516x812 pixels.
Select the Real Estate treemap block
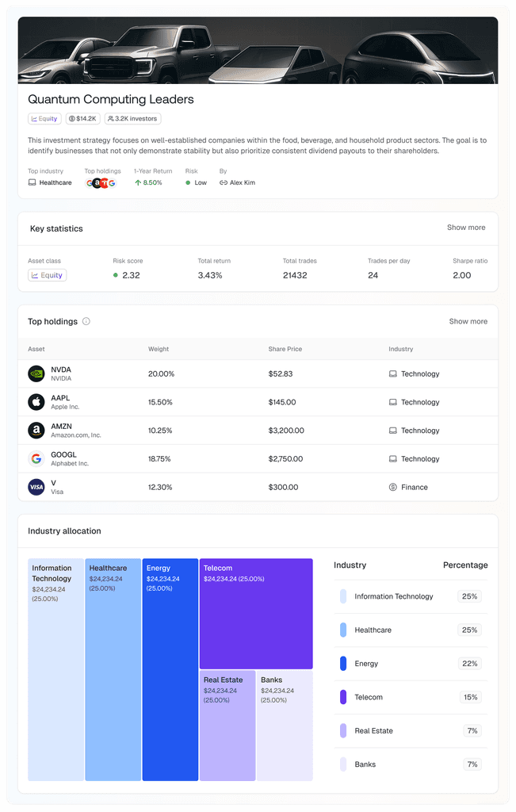(227, 726)
